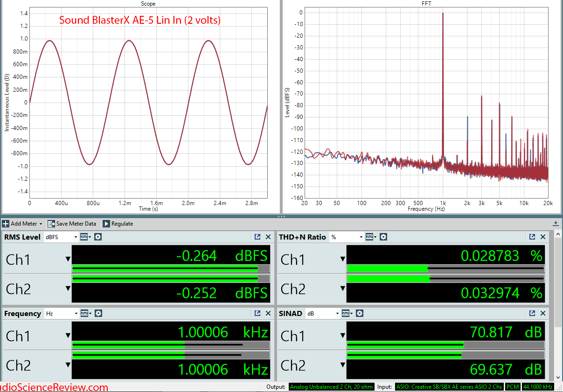Expand Ch2 arrow in RMS Level meter
The height and width of the screenshot is (392, 563).
pyautogui.click(x=68, y=289)
